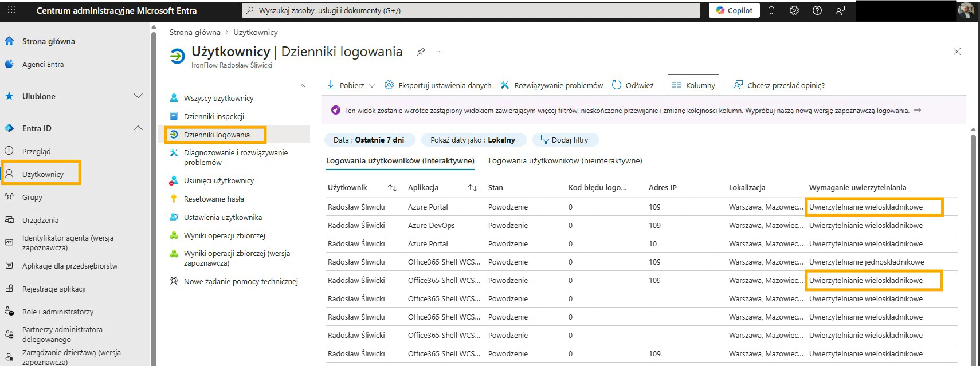Pin the Dzienniki logowania page

pos(421,52)
